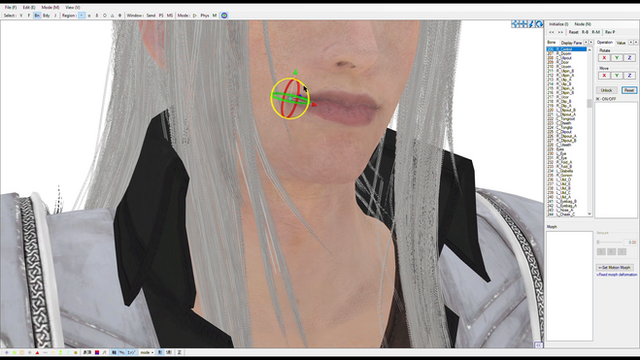Click the Set Motion Morph button
The width and height of the screenshot is (640, 360).
coord(615,267)
